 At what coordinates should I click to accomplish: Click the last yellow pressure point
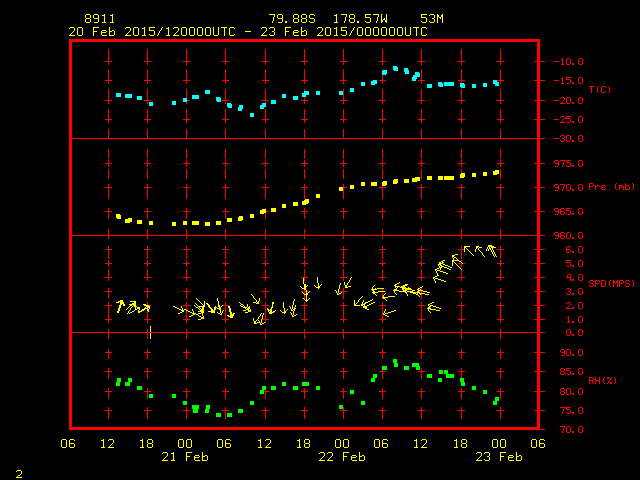(497, 173)
